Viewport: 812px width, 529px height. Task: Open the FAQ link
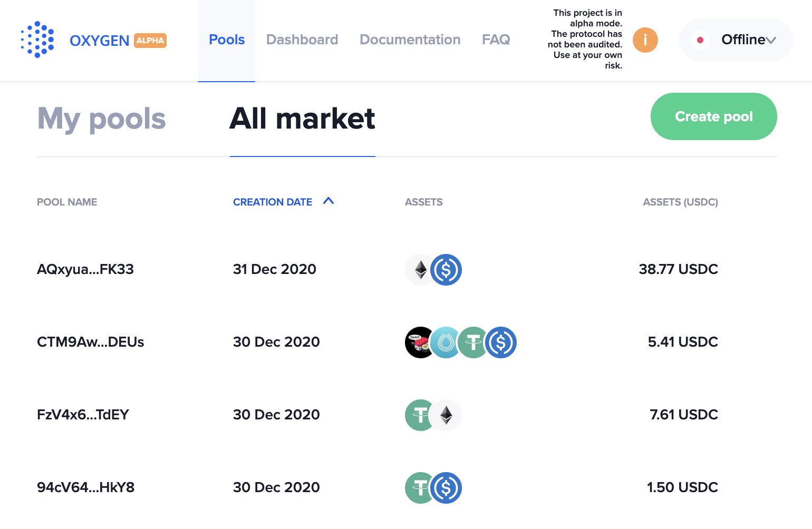coord(496,40)
